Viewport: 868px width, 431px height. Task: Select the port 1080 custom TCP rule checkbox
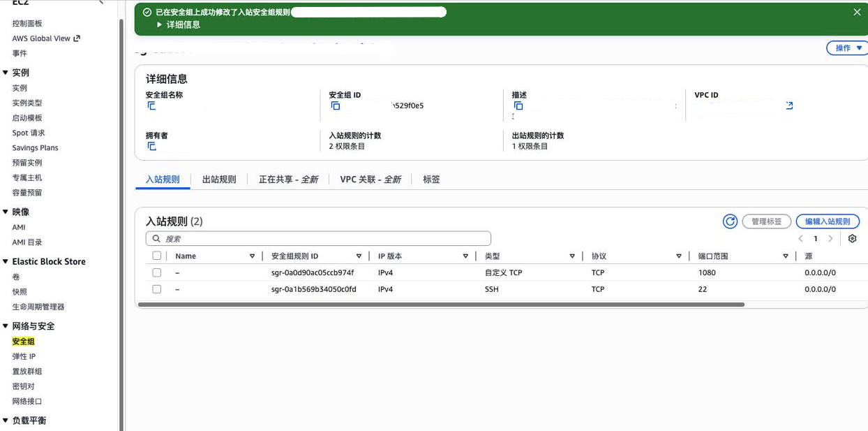(x=157, y=272)
